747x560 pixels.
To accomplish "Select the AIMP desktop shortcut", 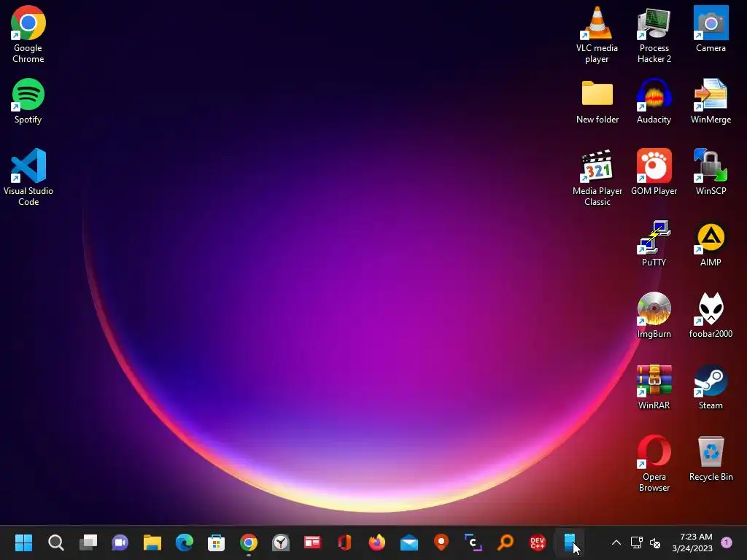I will [711, 243].
